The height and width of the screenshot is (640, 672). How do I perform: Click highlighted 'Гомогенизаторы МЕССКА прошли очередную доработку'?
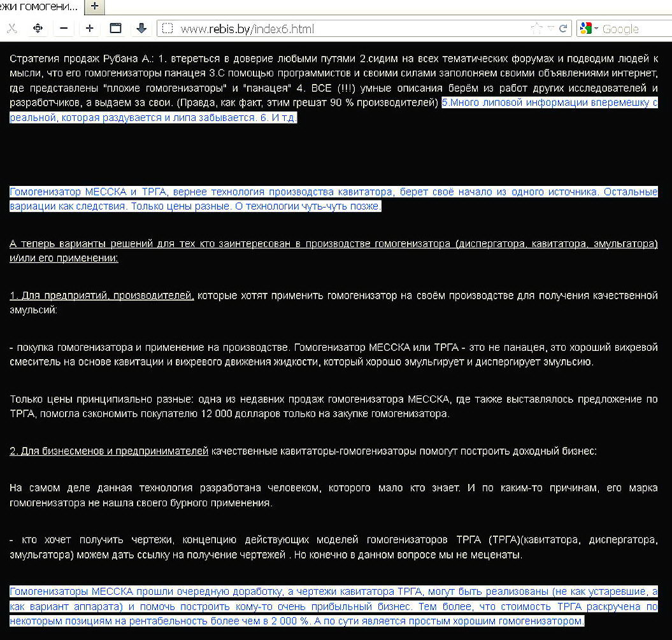click(x=146, y=592)
